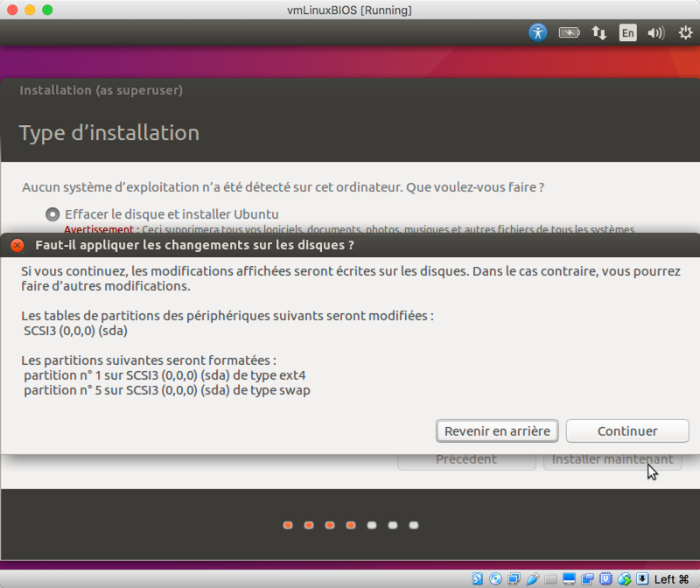Click the VirtualBox hard disk activity icon
Viewport: 700px width, 588px height.
477,579
